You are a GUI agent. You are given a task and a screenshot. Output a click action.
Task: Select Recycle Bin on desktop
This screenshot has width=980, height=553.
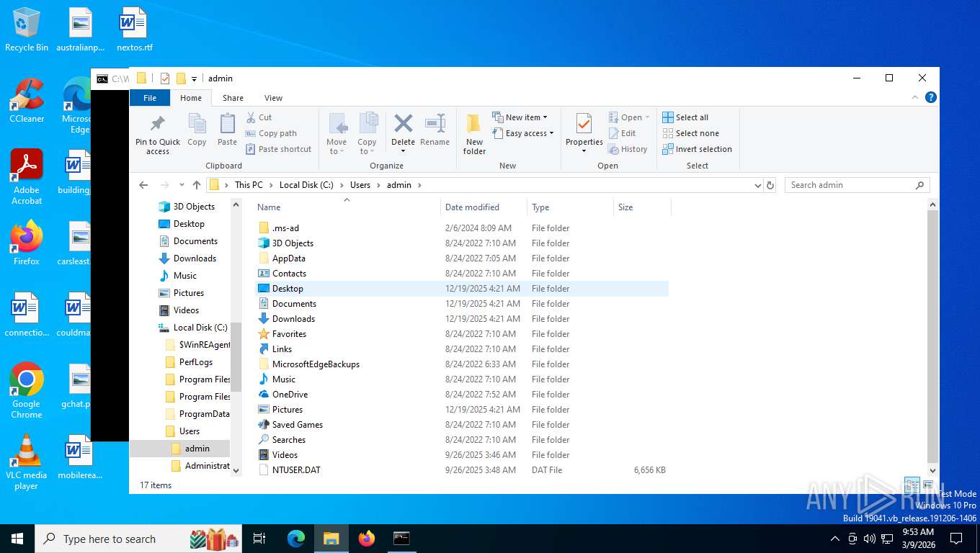coord(27,30)
